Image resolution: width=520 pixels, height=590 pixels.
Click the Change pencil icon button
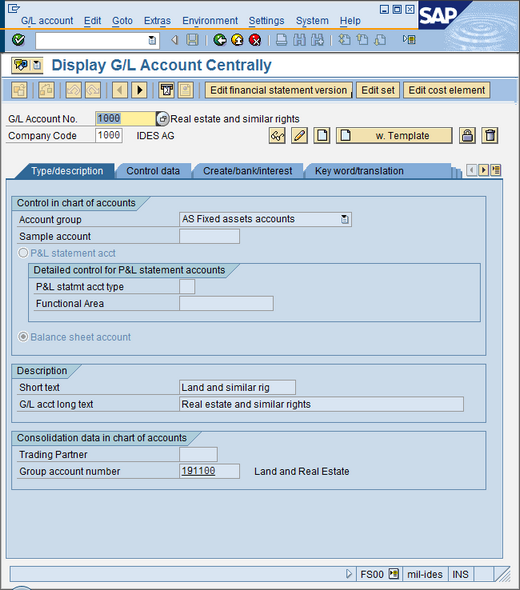300,135
